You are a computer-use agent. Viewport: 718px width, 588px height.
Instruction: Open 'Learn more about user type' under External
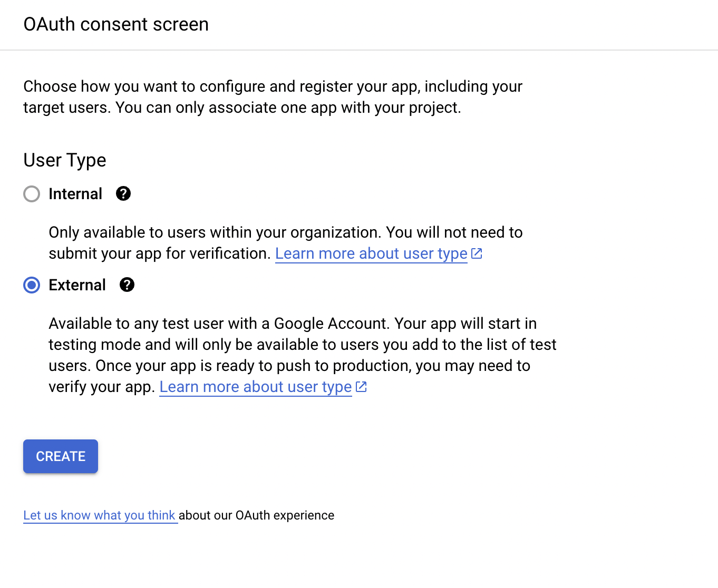tap(256, 386)
